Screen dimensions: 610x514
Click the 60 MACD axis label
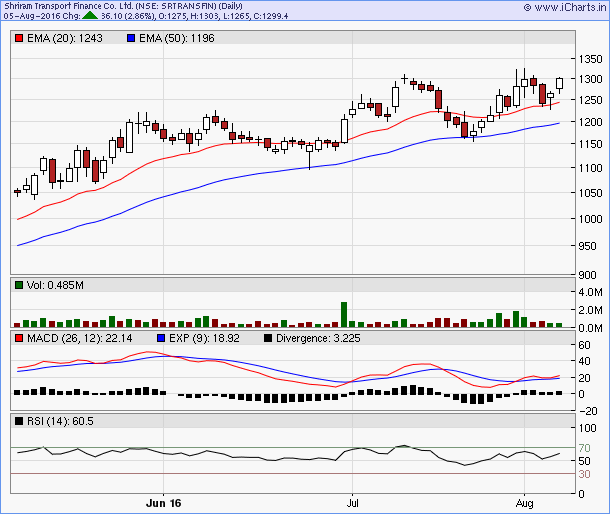tap(584, 345)
